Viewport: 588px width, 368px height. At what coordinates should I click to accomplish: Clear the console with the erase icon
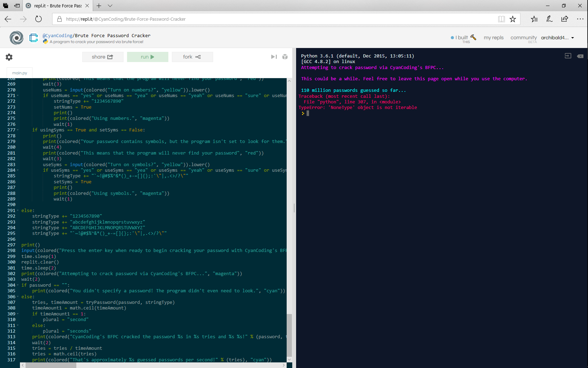(x=580, y=56)
